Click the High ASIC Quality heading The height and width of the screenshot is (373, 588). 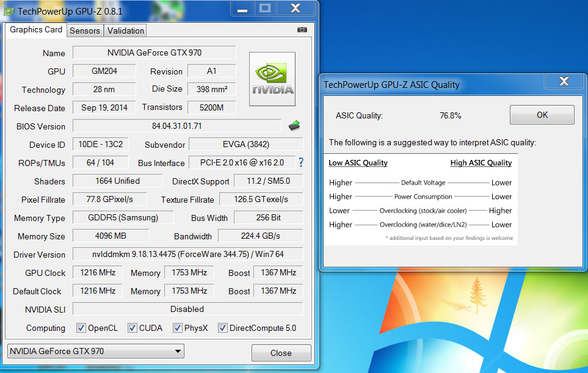coord(481,163)
